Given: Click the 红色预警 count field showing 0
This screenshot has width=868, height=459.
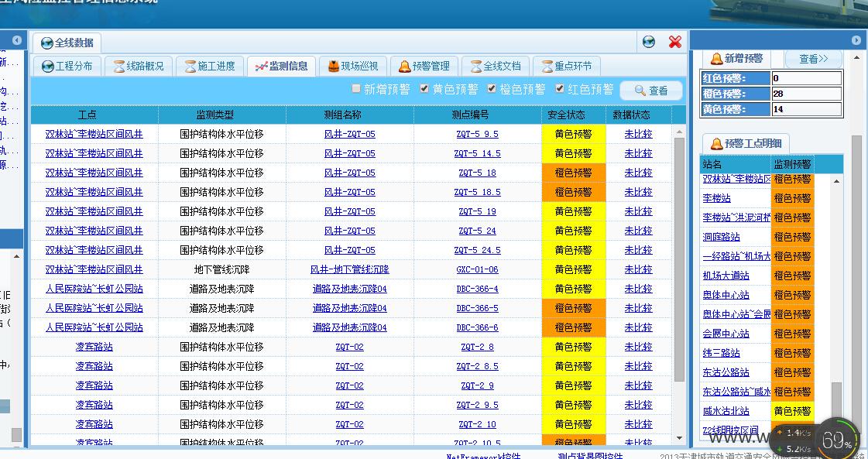Looking at the screenshot, I should (x=807, y=79).
